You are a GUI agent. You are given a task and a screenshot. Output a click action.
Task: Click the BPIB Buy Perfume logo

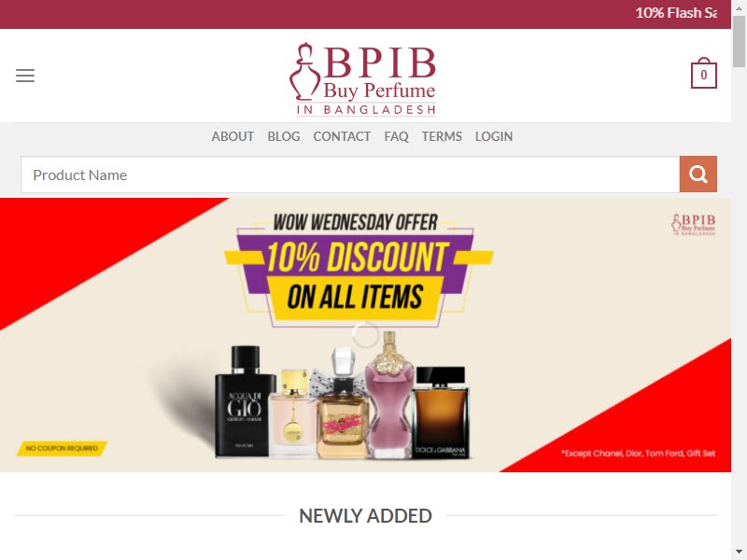tap(363, 79)
